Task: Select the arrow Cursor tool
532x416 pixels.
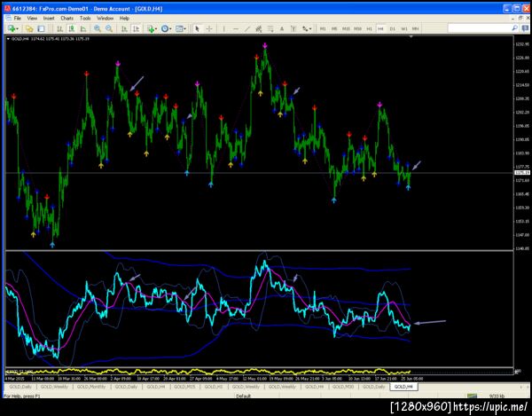Action: (197, 29)
